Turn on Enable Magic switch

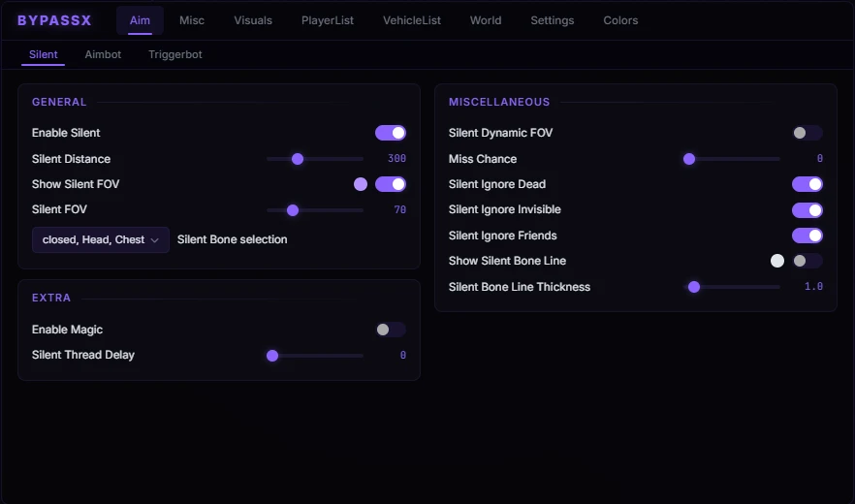(391, 330)
